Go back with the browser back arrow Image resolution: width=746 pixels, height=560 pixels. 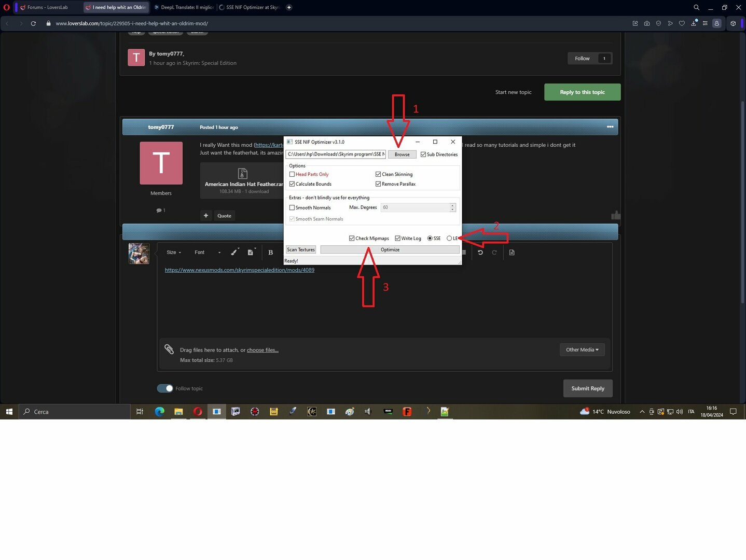click(x=7, y=23)
